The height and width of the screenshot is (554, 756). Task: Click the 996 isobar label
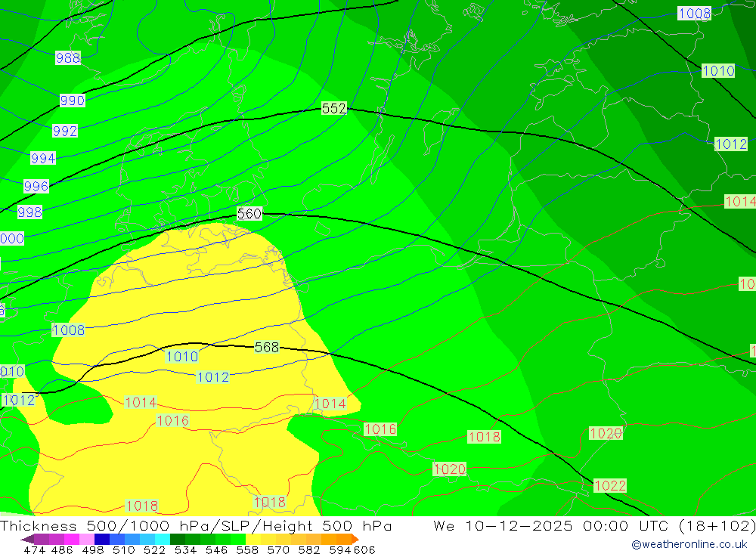(36, 186)
